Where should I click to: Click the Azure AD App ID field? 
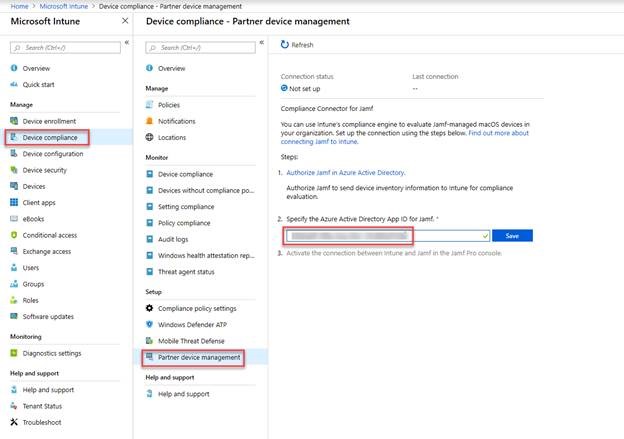[388, 236]
